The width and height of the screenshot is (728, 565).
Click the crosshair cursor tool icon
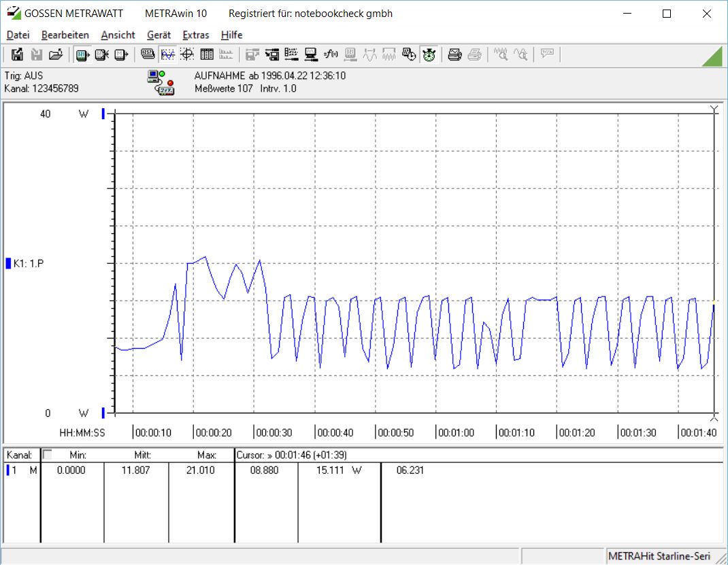(187, 55)
